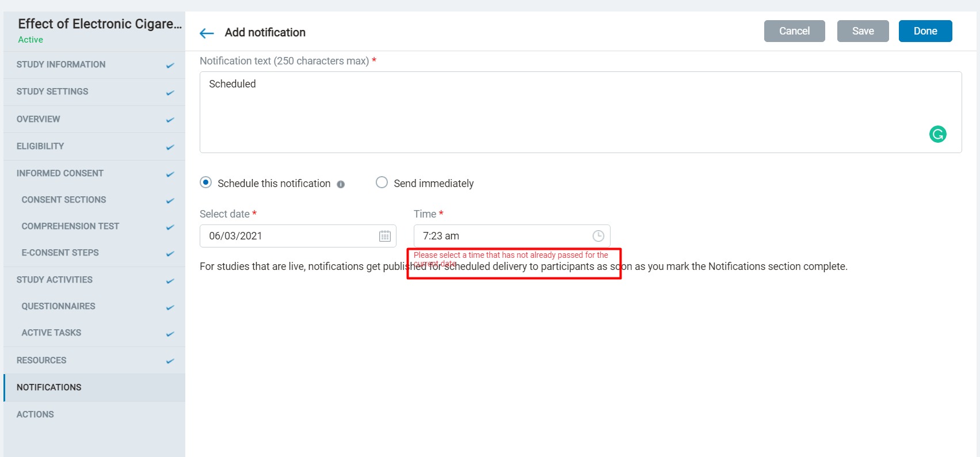Click the checkmark beside Active Tasks
Viewport: 980px width, 457px height.
pyautogui.click(x=170, y=334)
